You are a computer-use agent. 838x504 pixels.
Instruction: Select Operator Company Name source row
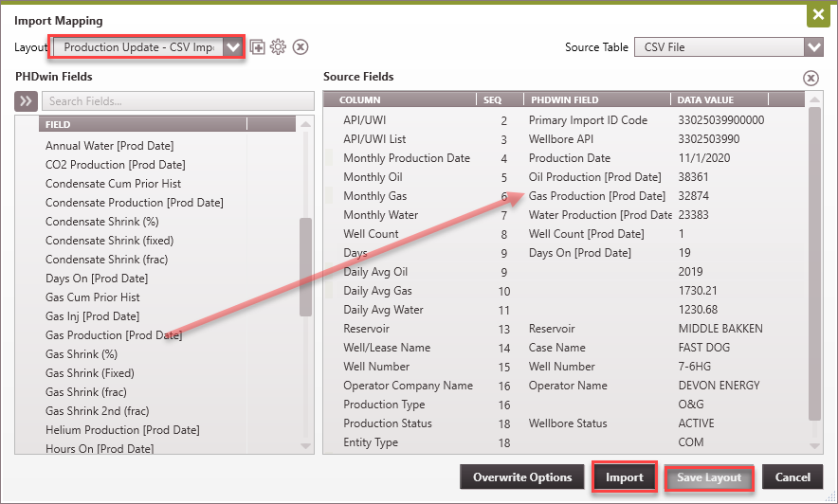(565, 386)
